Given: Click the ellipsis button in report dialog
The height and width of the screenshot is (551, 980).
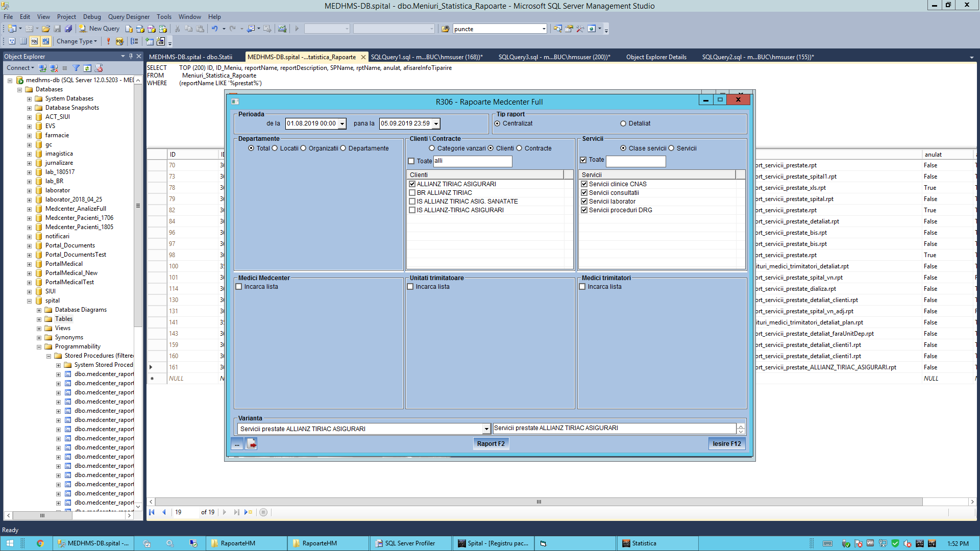Looking at the screenshot, I should coord(237,444).
